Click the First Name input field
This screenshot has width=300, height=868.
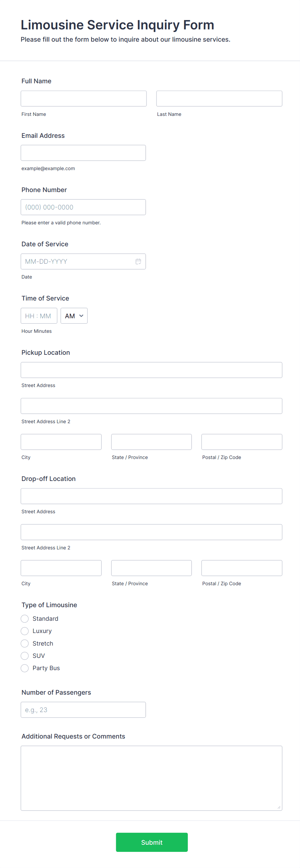click(84, 98)
